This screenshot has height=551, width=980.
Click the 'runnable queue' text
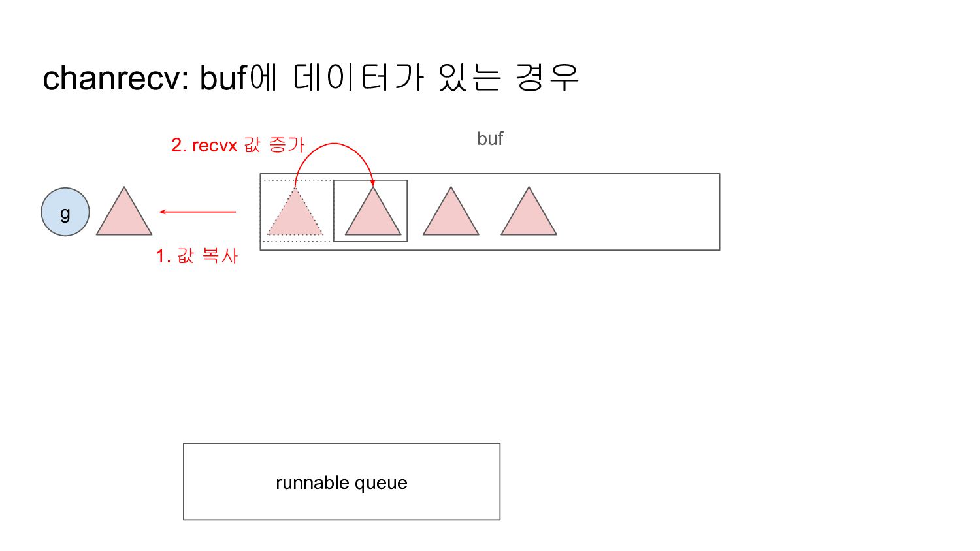tap(342, 482)
